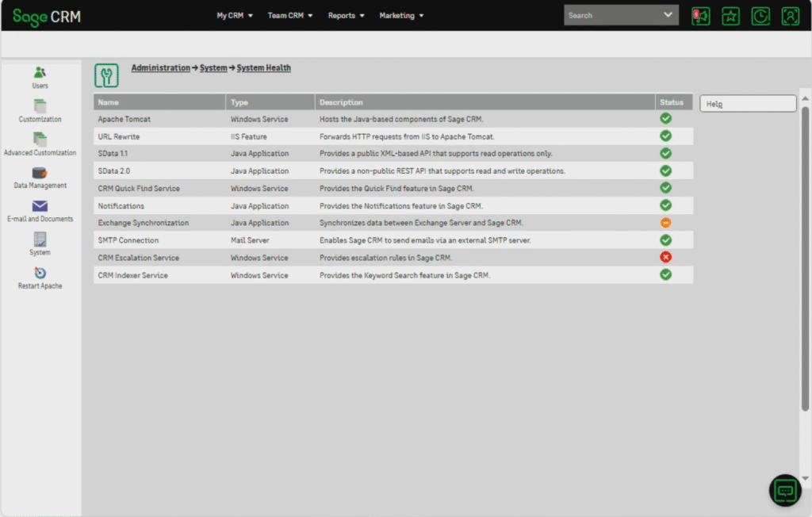Viewport: 812px width, 517px height.
Task: Open the recent items clock icon
Action: point(760,16)
